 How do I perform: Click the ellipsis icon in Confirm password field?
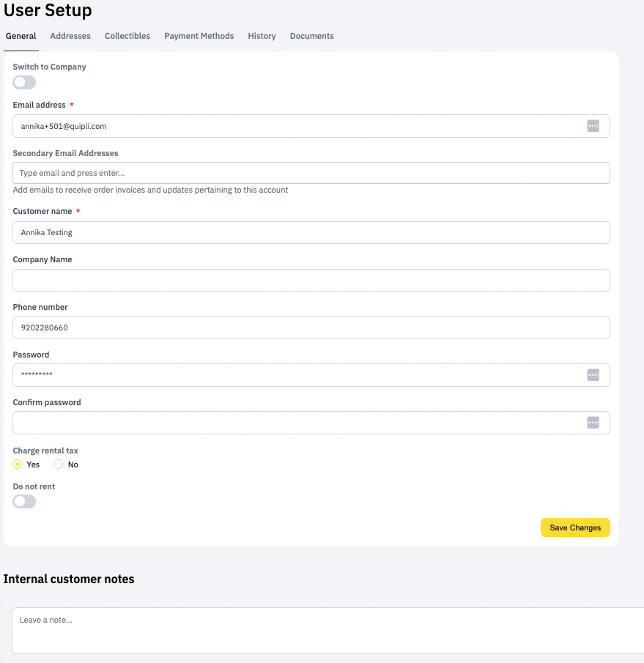point(593,422)
